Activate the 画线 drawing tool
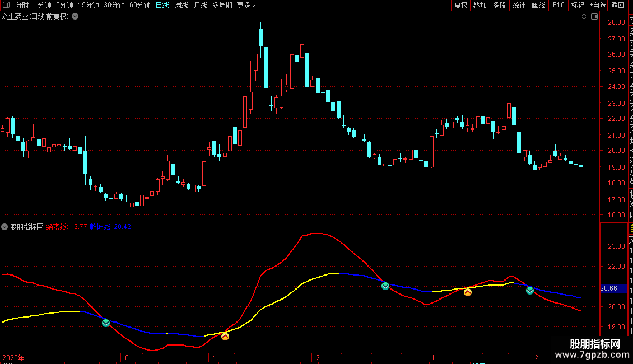The width and height of the screenshot is (633, 364). 538,5
